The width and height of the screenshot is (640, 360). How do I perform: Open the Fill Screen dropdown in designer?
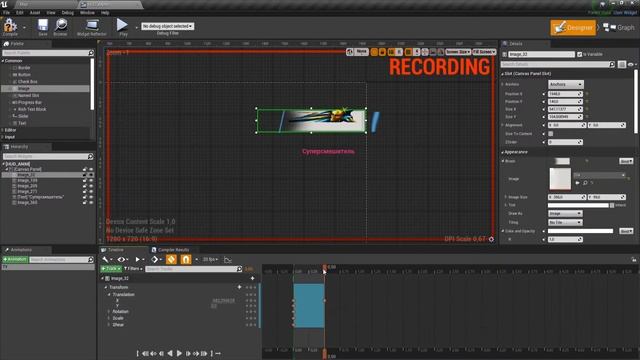click(484, 52)
